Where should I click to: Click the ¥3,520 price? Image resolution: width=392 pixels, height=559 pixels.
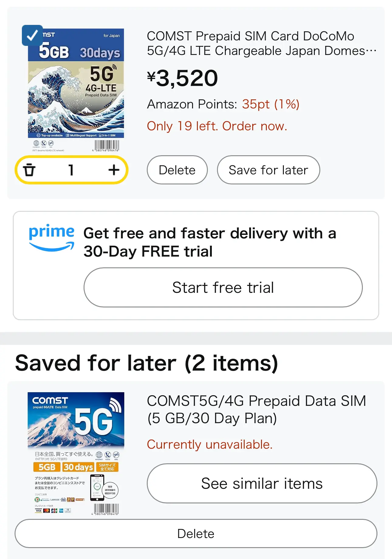coord(183,78)
